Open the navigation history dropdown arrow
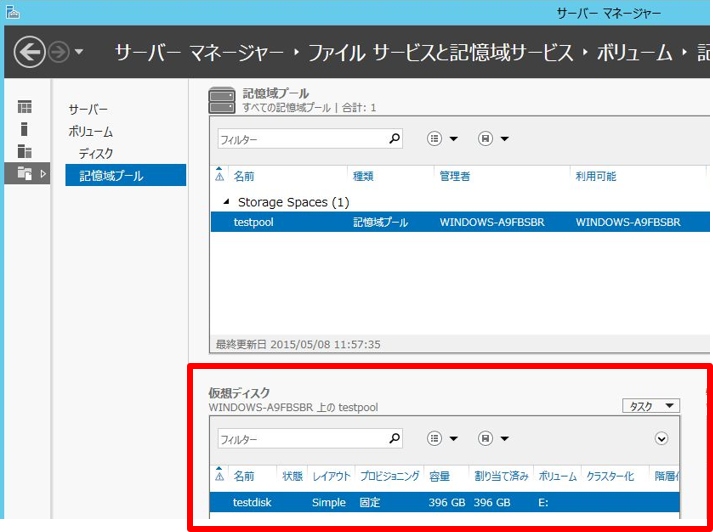The width and height of the screenshot is (713, 532). [80, 52]
